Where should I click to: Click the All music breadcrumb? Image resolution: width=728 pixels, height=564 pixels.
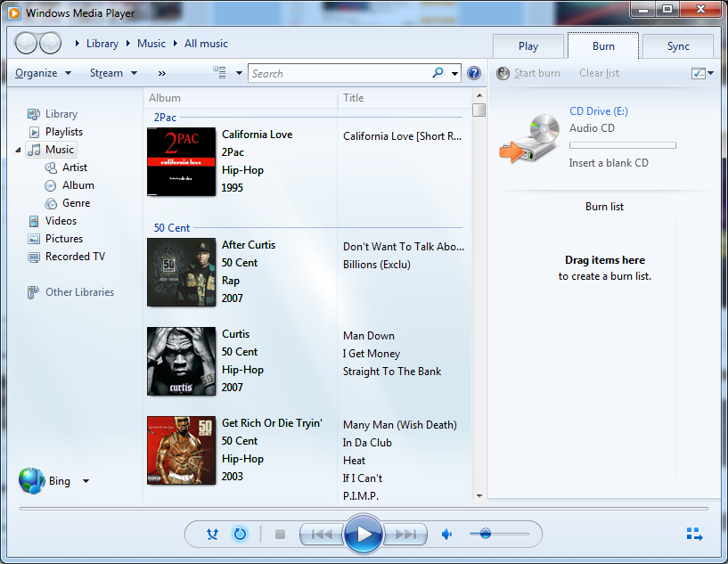(x=206, y=44)
